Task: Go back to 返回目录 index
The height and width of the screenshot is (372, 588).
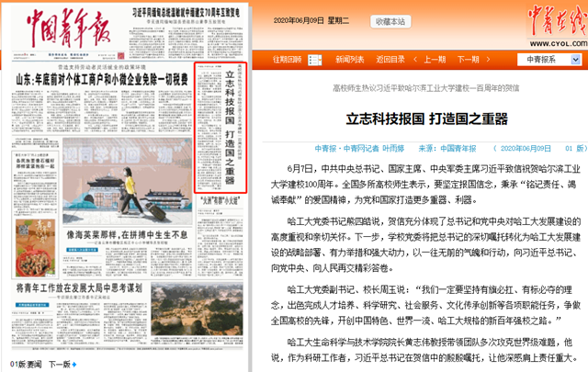Action: tap(386, 59)
